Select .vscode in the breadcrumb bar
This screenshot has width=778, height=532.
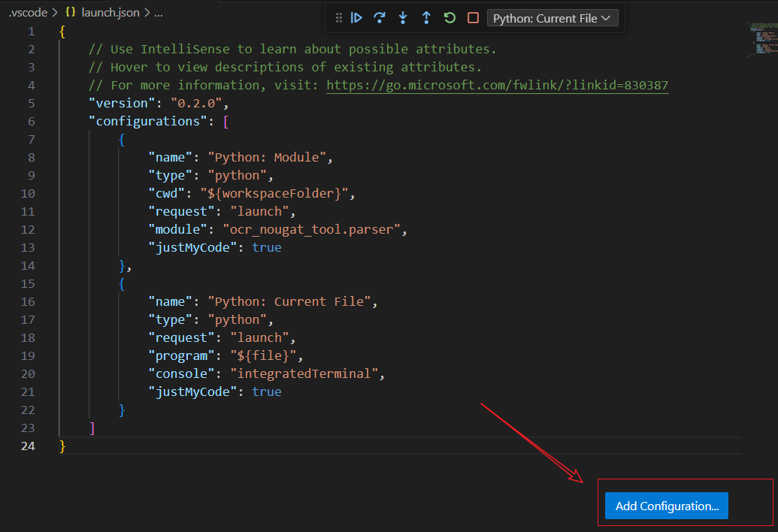pyautogui.click(x=26, y=12)
